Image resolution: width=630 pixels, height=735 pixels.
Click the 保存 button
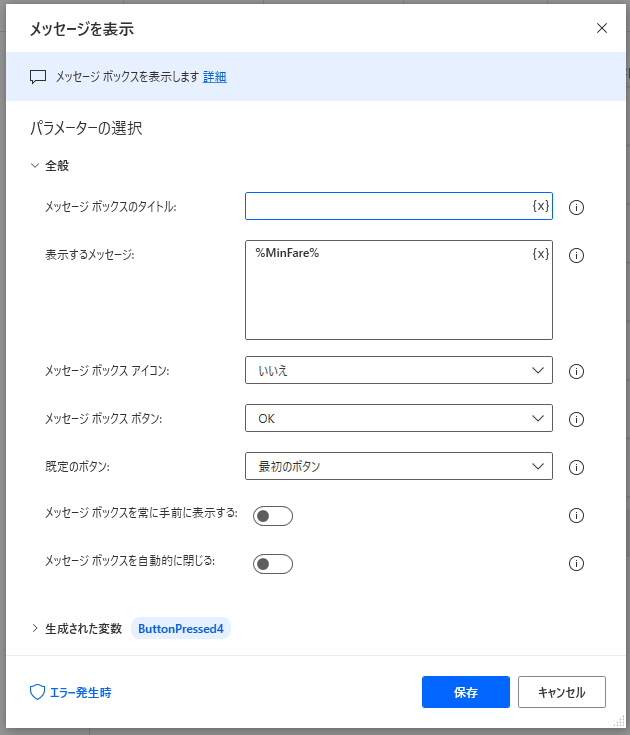click(466, 692)
